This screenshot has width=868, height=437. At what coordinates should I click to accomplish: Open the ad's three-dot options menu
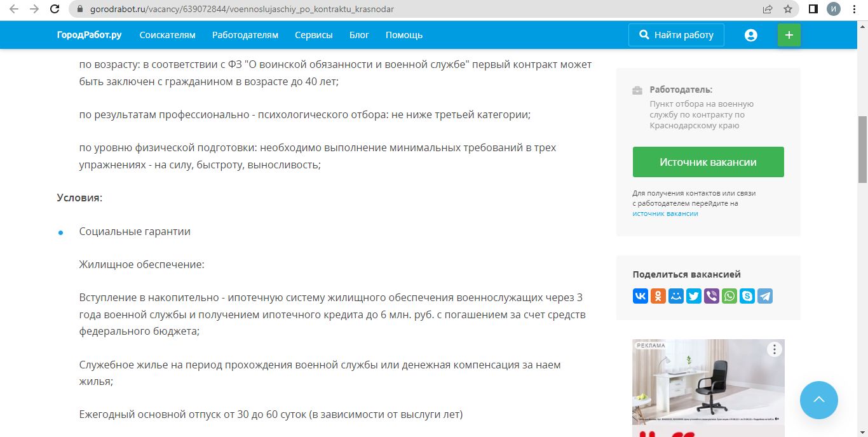(x=774, y=349)
